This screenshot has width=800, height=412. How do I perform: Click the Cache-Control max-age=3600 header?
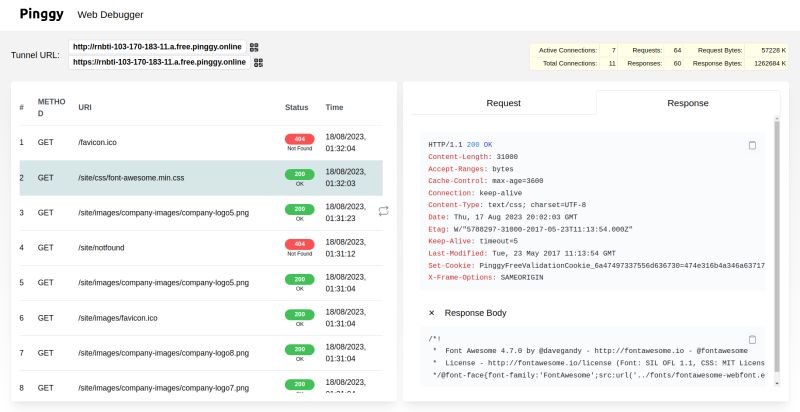point(486,181)
